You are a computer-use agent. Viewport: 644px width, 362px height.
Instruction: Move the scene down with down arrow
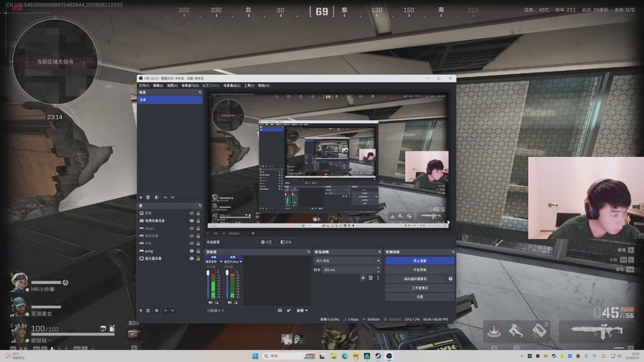click(172, 197)
